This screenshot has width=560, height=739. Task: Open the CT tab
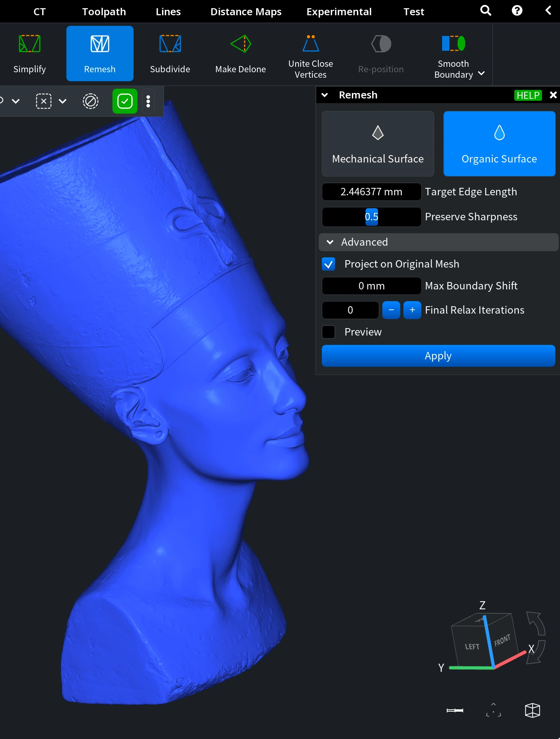click(x=39, y=12)
